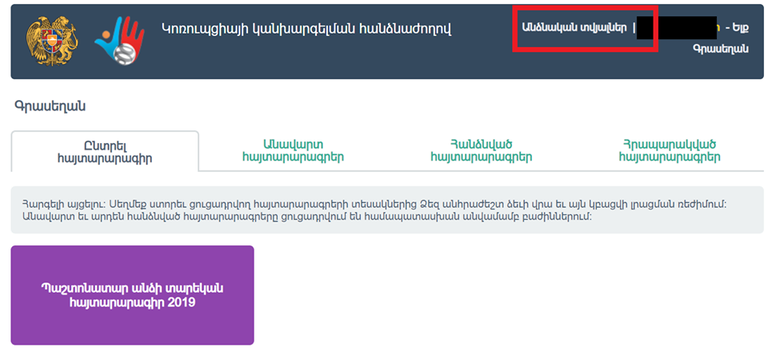Screen dimensions: 768x363
Task: Click the yellow text after the redacted name
Action: pos(719,28)
